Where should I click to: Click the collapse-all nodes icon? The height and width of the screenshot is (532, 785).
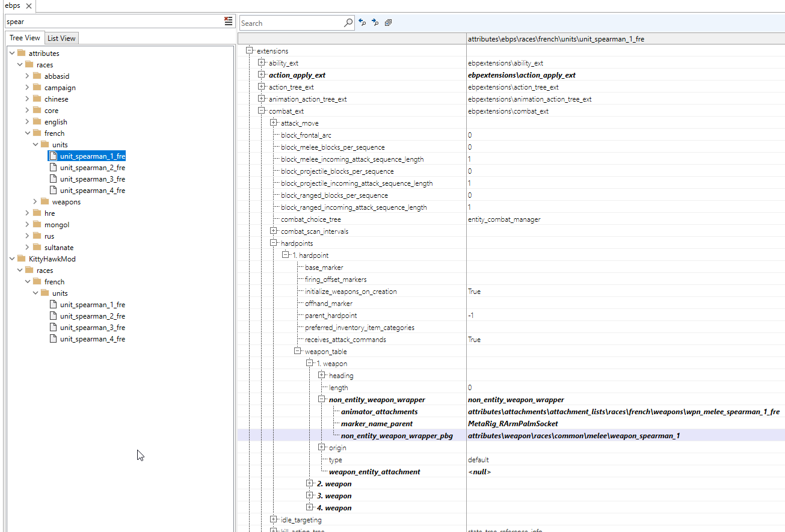(388, 23)
